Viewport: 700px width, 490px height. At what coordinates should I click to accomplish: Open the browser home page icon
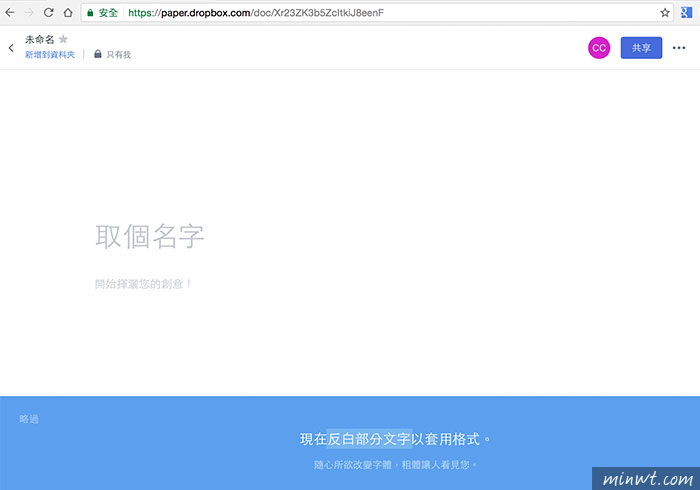[68, 12]
